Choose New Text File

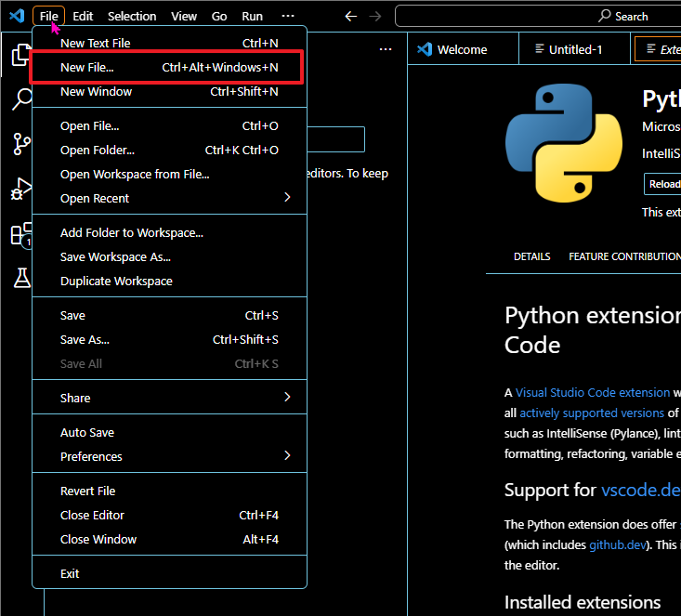[x=169, y=43]
